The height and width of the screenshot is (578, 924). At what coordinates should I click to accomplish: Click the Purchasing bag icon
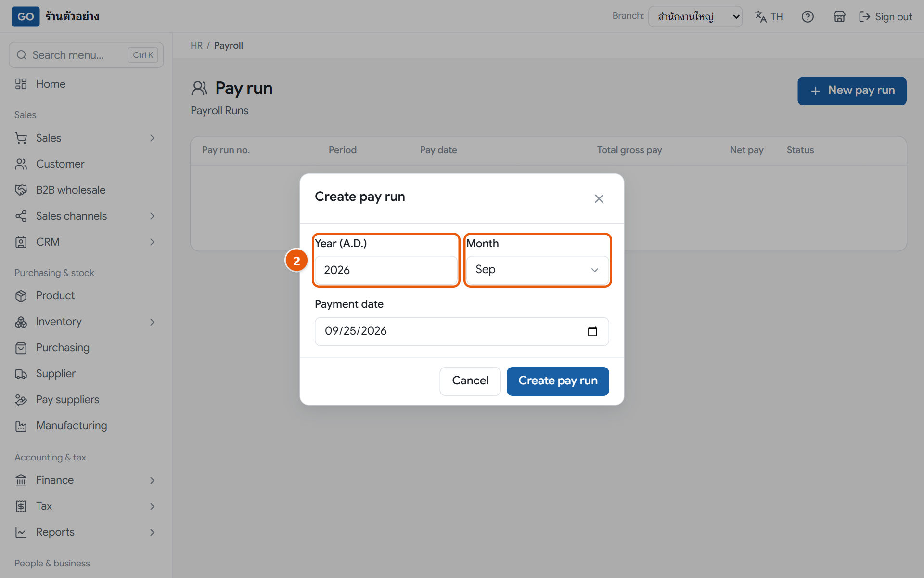coord(21,348)
